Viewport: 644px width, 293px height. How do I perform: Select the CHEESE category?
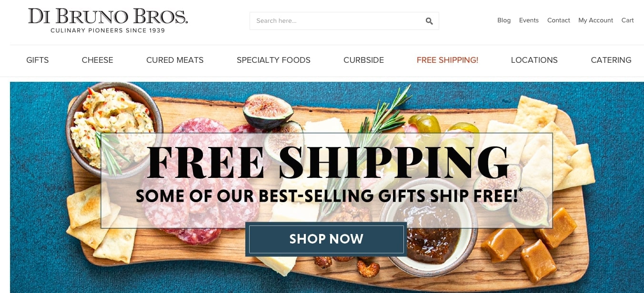click(97, 60)
